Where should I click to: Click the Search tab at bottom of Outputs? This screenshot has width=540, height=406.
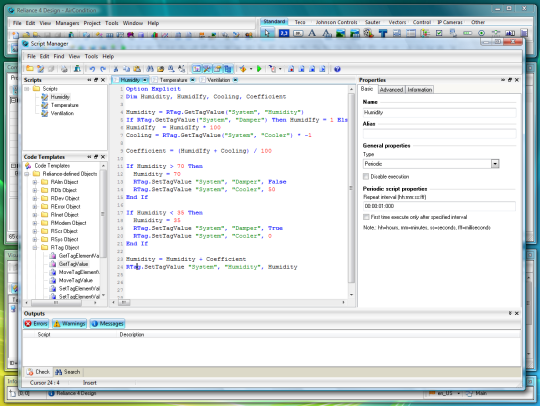pos(68,372)
